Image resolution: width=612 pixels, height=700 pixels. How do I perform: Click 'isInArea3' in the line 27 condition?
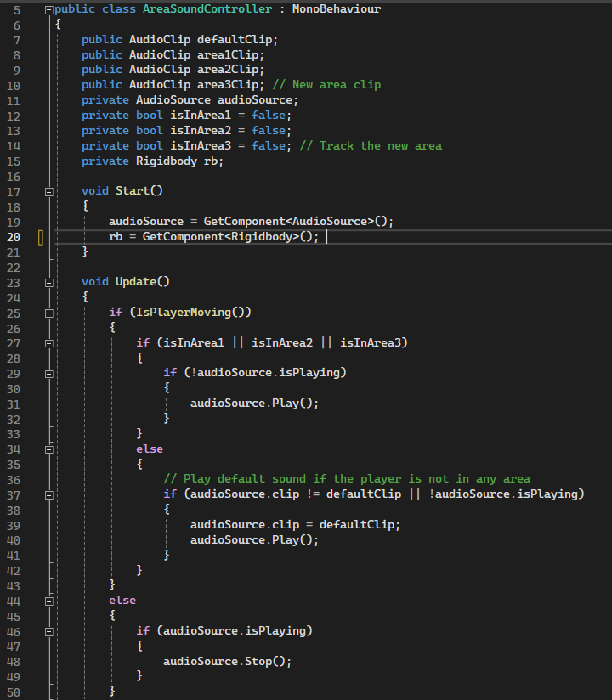pyautogui.click(x=371, y=343)
